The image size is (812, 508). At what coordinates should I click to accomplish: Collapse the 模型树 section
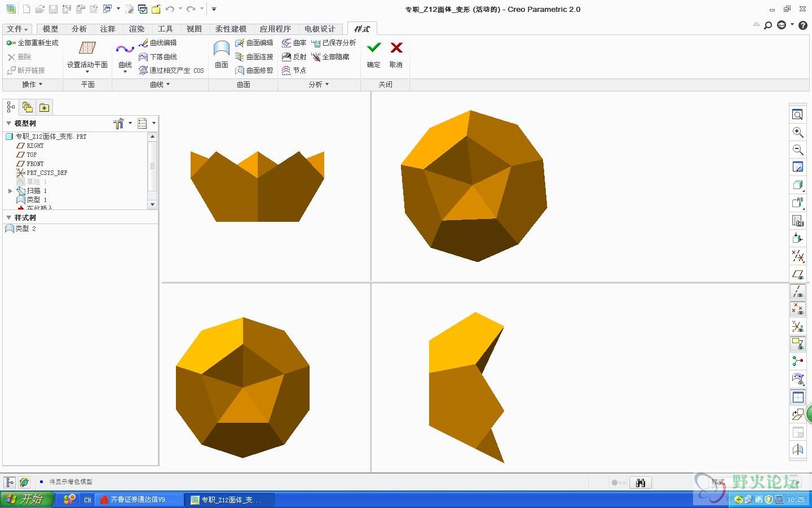tap(8, 123)
